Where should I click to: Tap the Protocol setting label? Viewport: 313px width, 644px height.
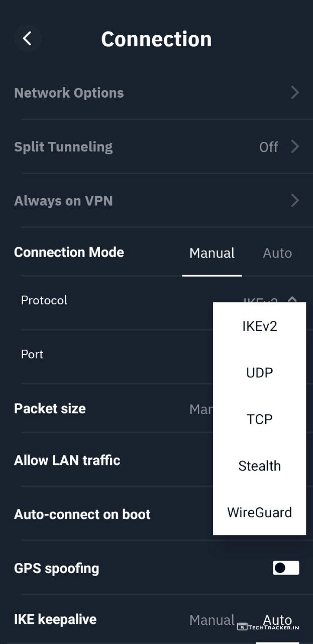[44, 300]
